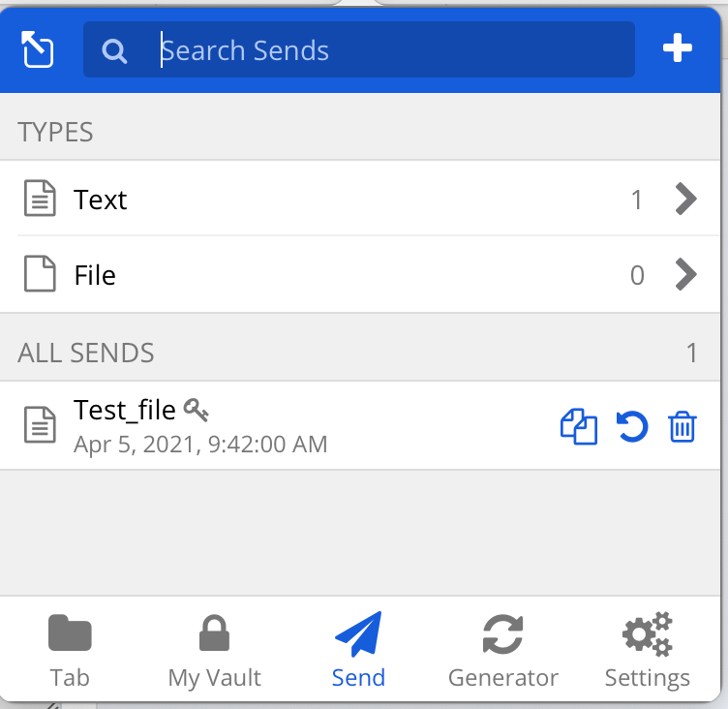This screenshot has width=728, height=709.
Task: Expand the Text type chevron
Action: [x=685, y=199]
